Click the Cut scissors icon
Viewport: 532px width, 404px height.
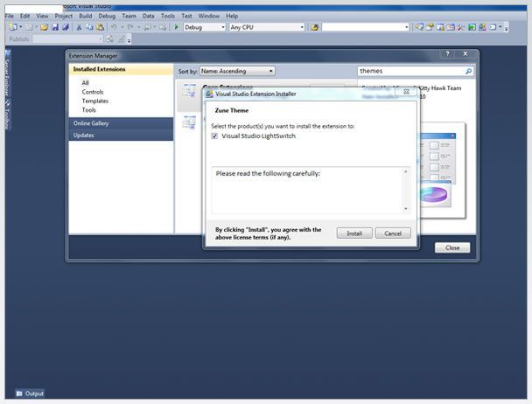tap(79, 27)
